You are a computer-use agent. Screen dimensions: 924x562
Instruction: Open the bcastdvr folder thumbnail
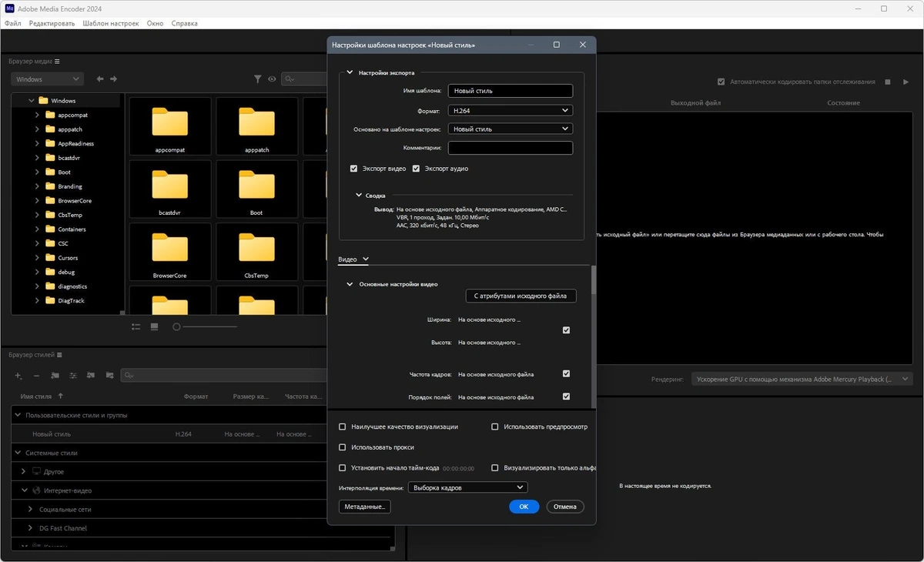170,189
